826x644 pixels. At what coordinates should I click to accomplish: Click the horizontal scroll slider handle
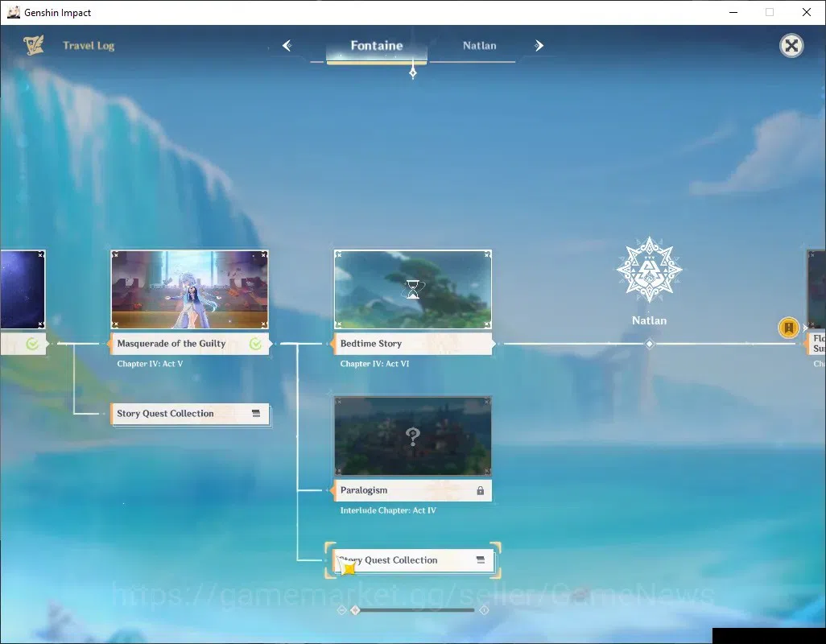tap(356, 610)
